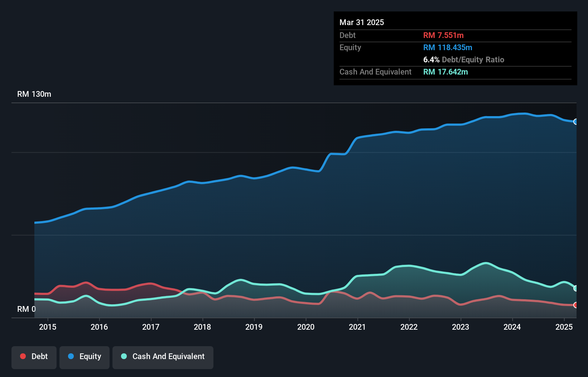Screen dimensions: 588x377
Task: Click the Mar 31 2025 tooltip date
Action: click(x=362, y=22)
